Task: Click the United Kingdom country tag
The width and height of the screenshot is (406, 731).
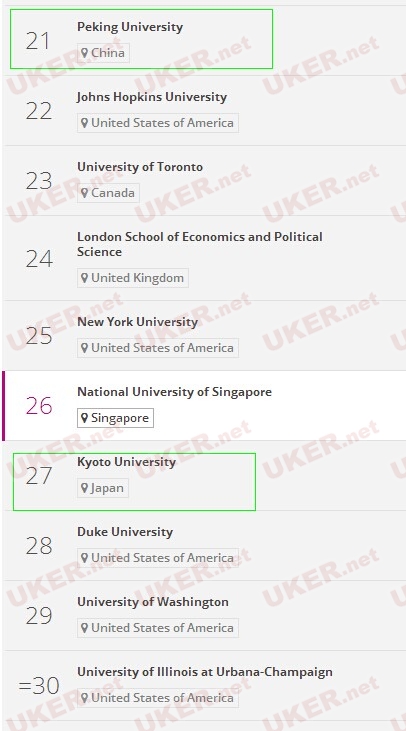Action: [x=133, y=278]
